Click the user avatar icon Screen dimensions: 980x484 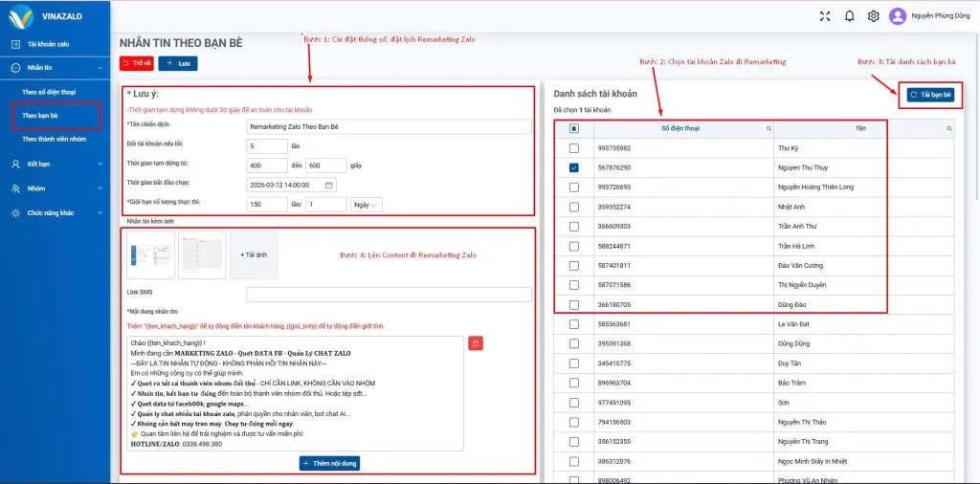898,15
